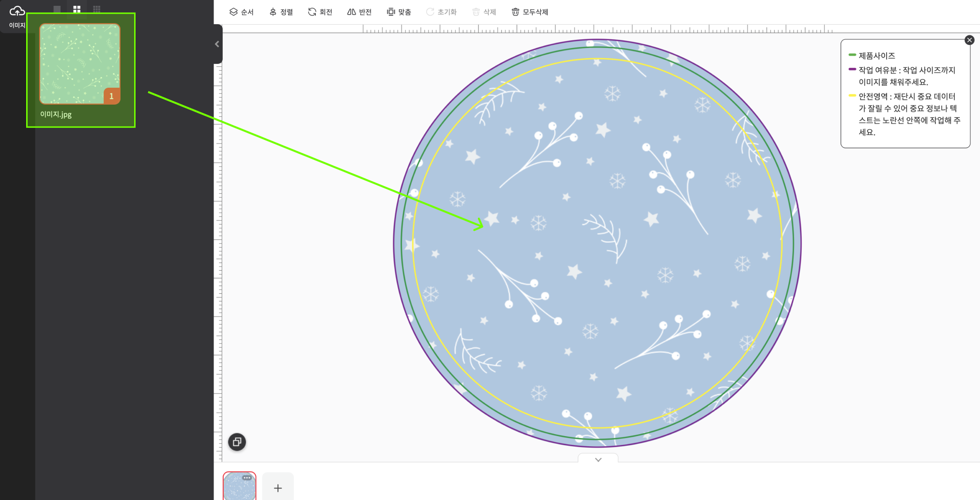Switch to two-by-two grid view

[x=77, y=9]
